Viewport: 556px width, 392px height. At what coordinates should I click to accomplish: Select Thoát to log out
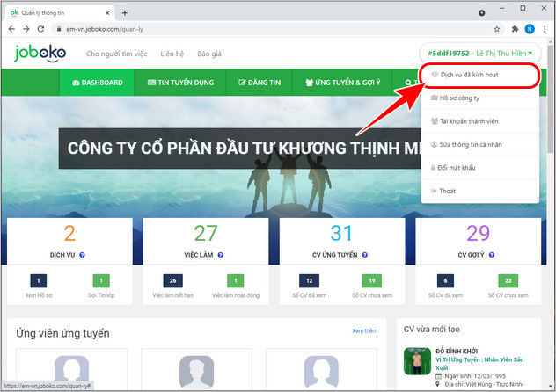coord(480,192)
